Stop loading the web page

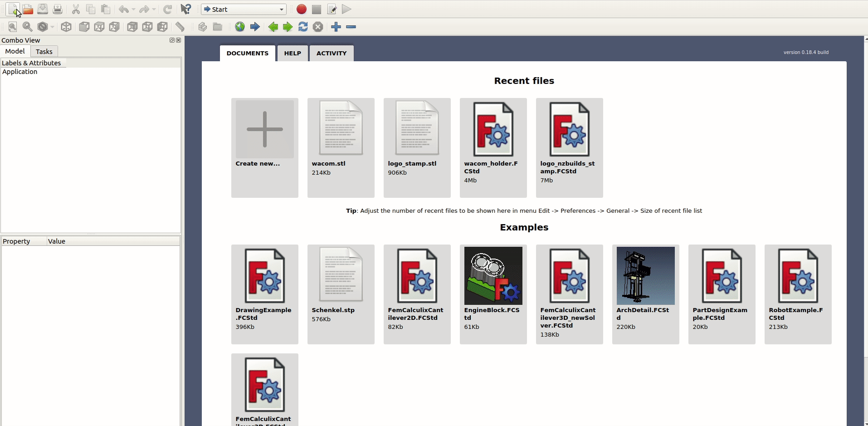click(x=318, y=27)
